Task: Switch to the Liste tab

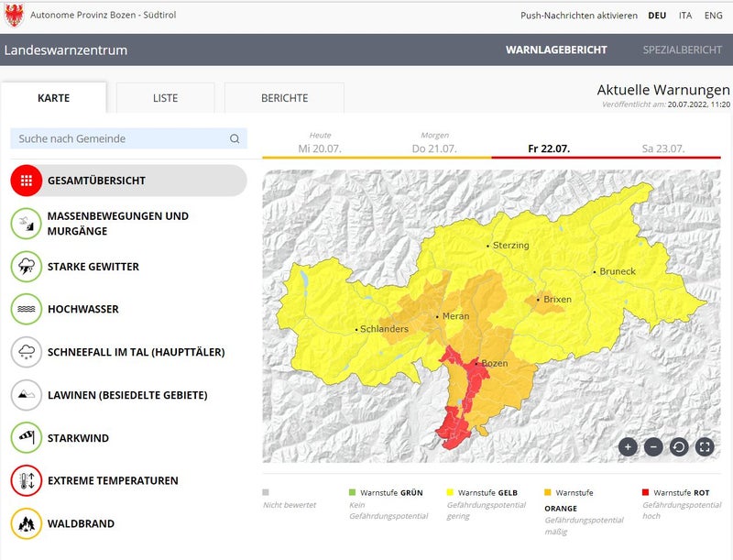Action: [166, 98]
